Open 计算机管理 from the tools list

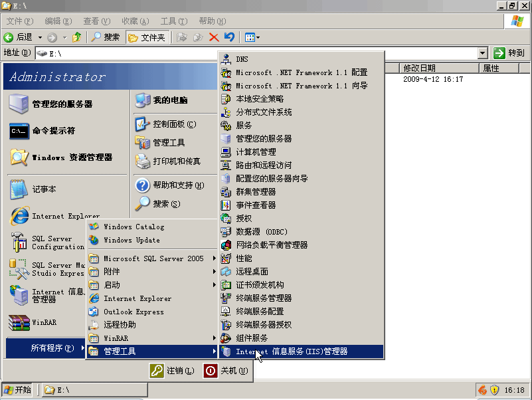302,151
